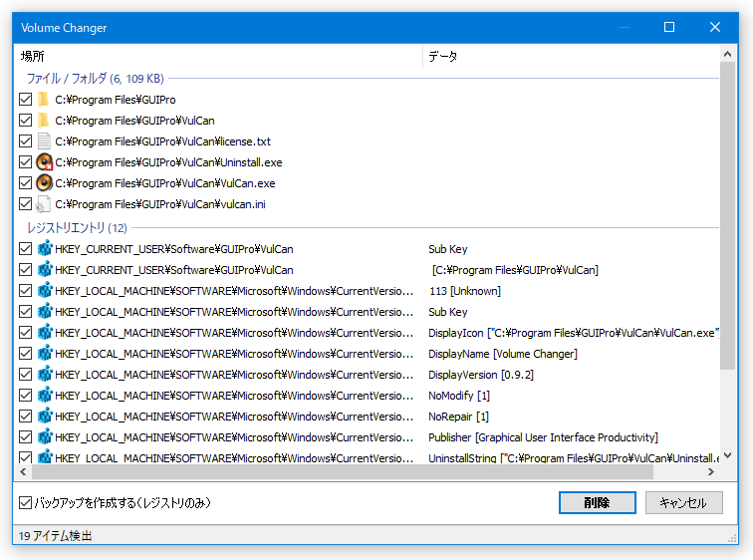Collapse the ファイル / フォルダ group header

coord(95,79)
